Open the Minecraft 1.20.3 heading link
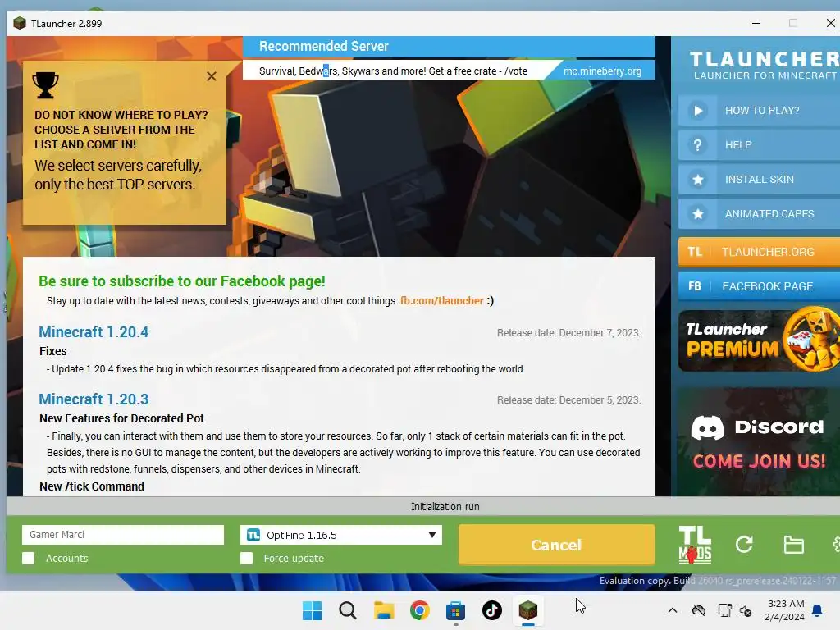The height and width of the screenshot is (630, 840). coord(94,399)
